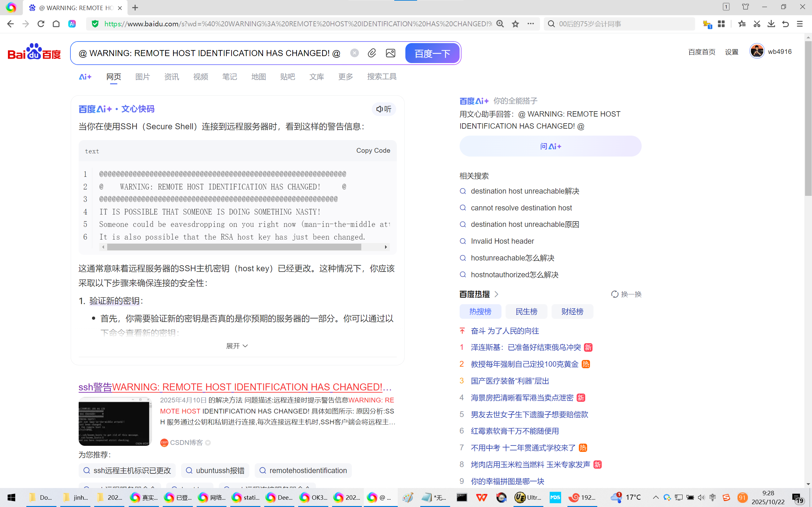
Task: Play the AI answer via the 听 speaker icon
Action: (x=383, y=109)
